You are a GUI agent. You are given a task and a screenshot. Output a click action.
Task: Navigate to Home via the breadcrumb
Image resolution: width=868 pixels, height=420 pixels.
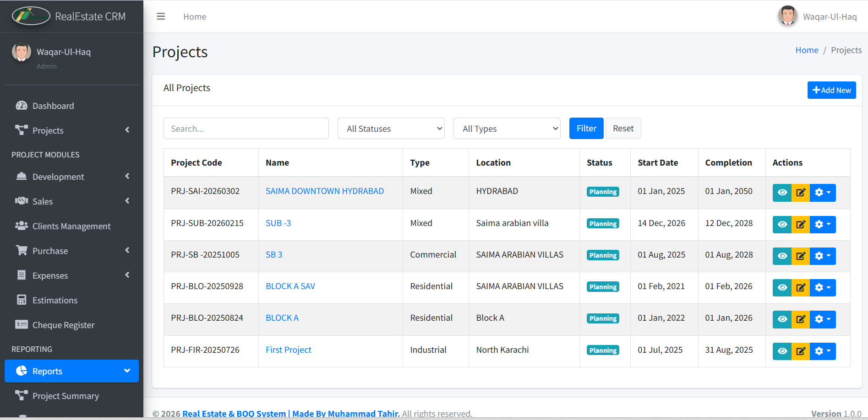pos(807,50)
